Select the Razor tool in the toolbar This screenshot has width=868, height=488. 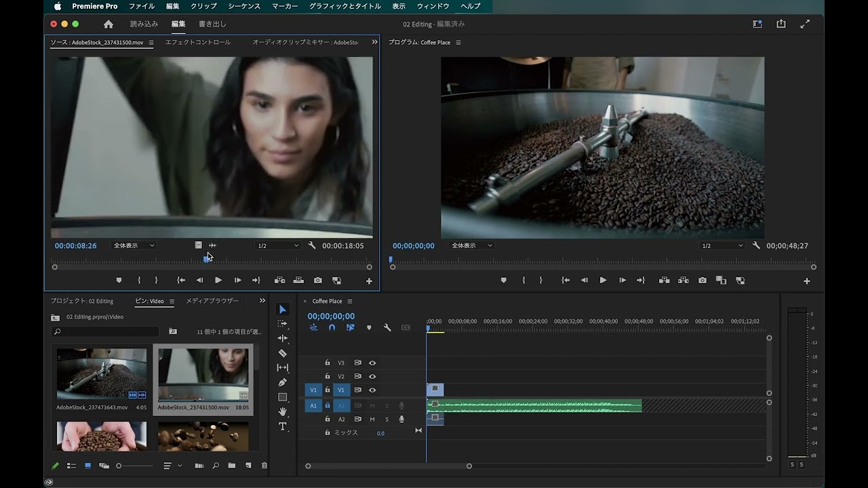(x=283, y=353)
